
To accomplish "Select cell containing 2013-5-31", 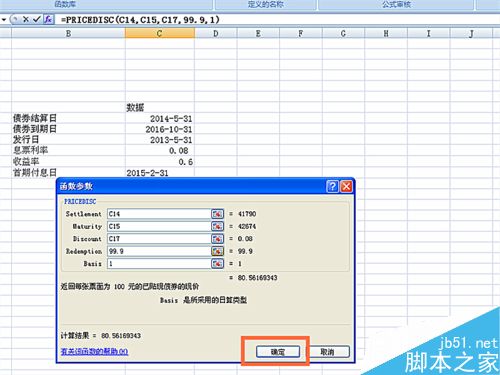I will (x=160, y=140).
